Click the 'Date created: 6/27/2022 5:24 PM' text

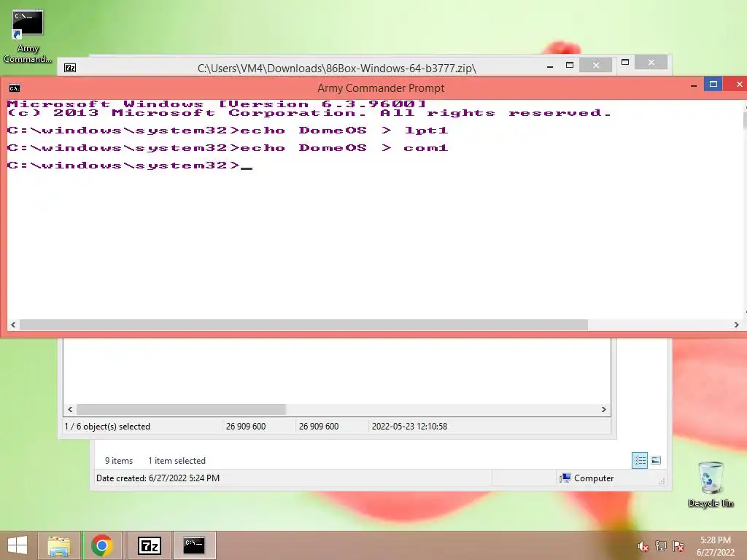[158, 478]
